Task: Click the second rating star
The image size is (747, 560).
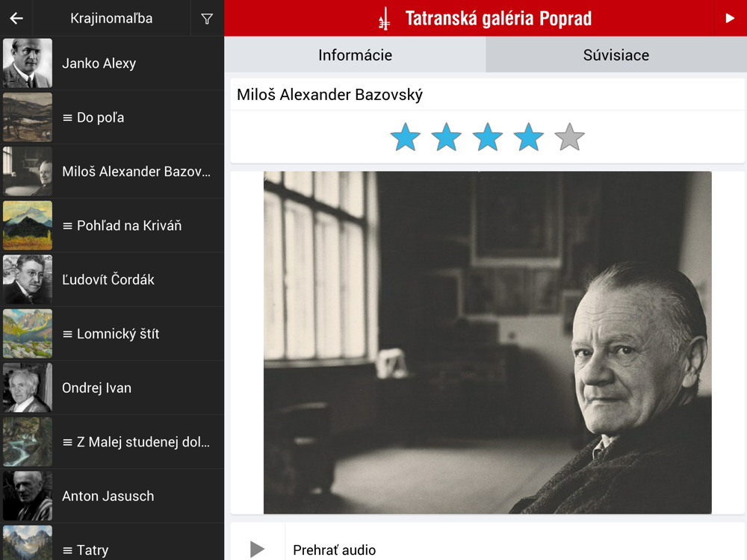Action: point(447,137)
